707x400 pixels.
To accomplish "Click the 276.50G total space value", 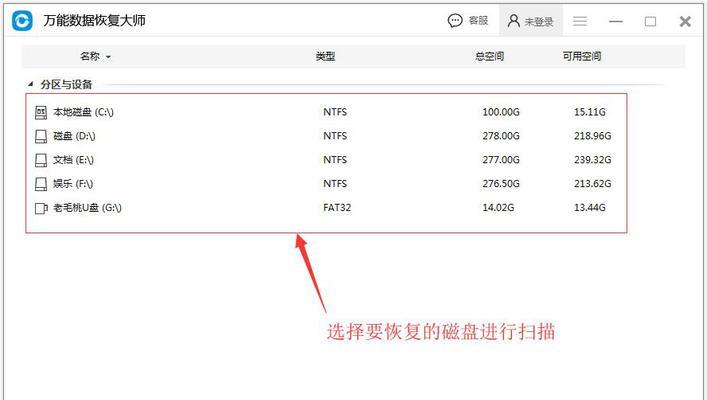I will (501, 184).
